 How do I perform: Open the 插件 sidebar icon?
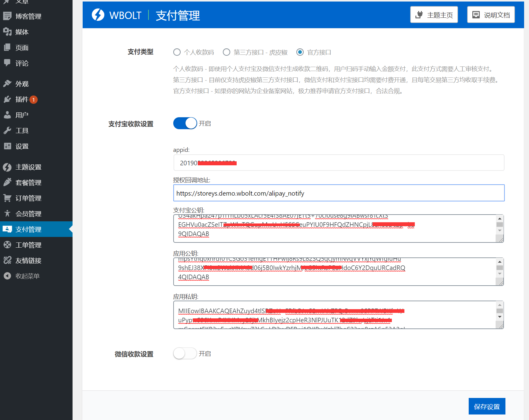(8, 99)
